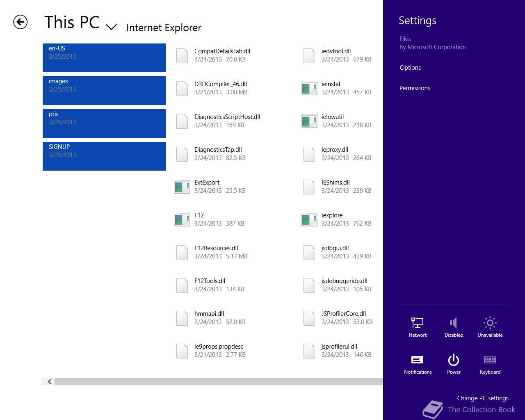The image size is (525, 420).
Task: Click the F12 application icon
Action: (x=182, y=220)
